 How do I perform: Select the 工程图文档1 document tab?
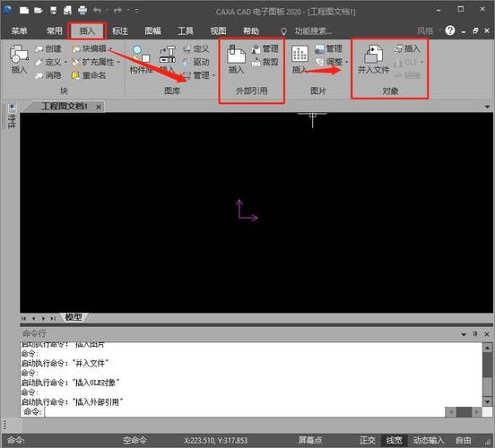[x=64, y=107]
